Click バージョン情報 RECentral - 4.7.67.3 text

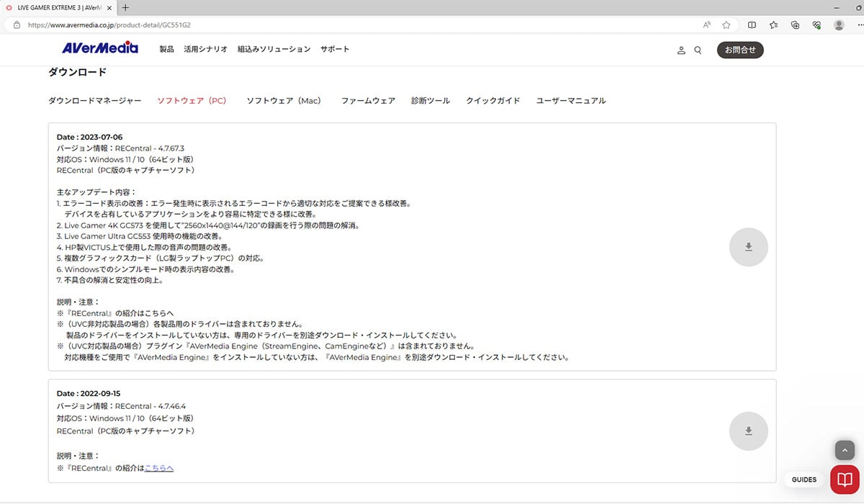(x=120, y=148)
